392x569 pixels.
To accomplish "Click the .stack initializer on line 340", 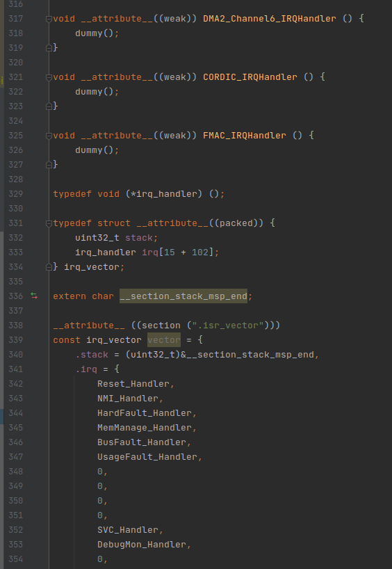I will [x=92, y=355].
